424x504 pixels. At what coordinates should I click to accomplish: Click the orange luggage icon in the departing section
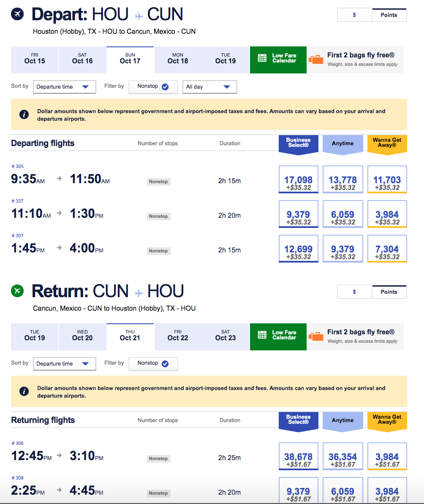point(316,60)
